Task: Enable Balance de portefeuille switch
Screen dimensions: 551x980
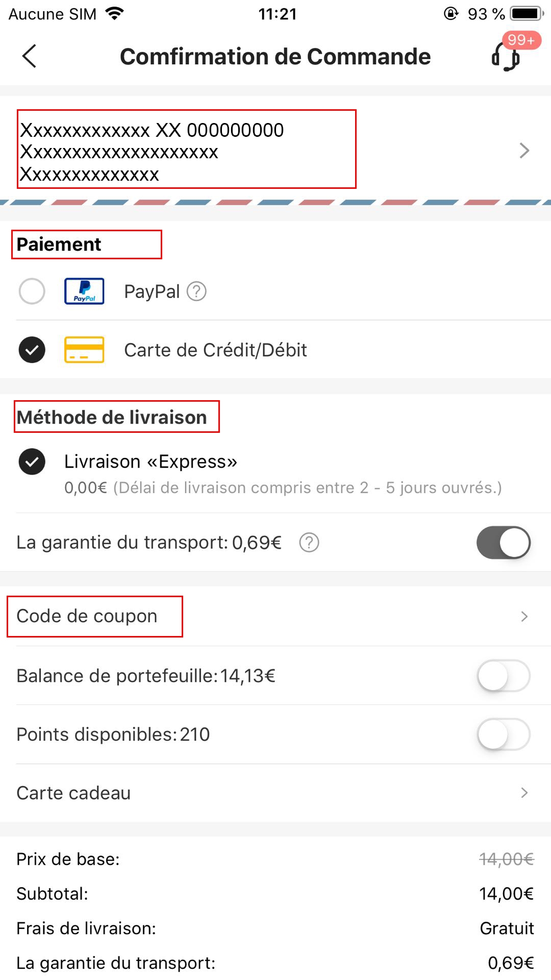Action: (504, 676)
